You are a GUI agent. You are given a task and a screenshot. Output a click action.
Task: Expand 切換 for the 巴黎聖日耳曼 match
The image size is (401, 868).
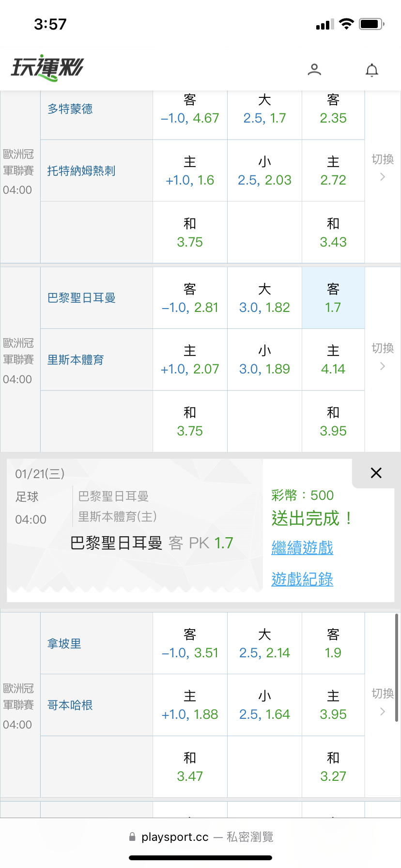point(383,356)
